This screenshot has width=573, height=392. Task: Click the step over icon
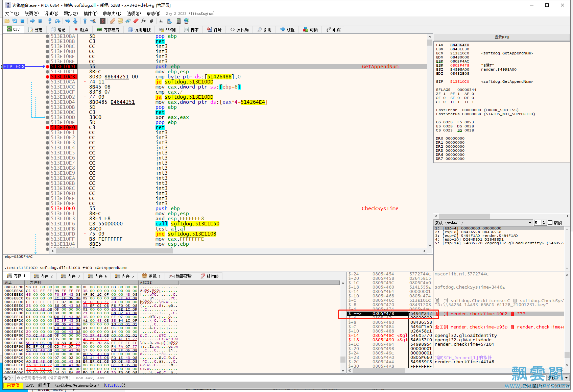(x=57, y=21)
